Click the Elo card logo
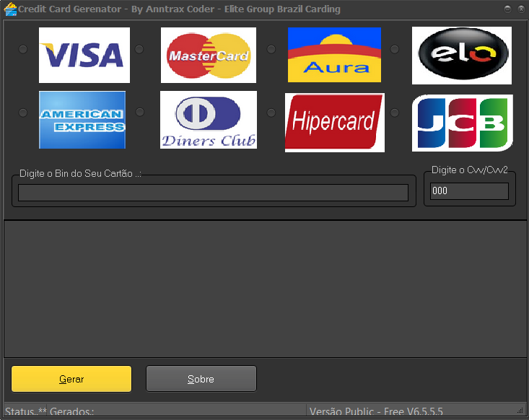 (x=462, y=56)
